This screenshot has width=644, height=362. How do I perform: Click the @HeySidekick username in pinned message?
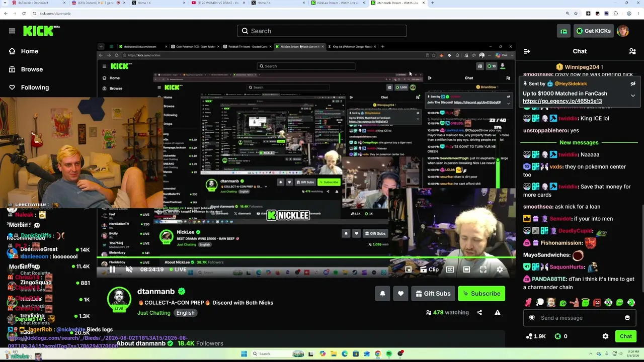point(571,83)
